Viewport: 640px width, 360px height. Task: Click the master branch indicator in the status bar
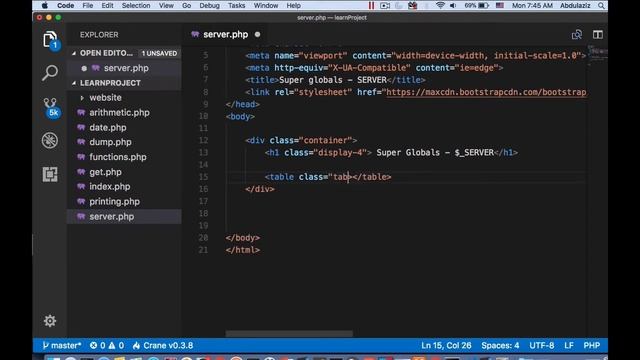coord(62,345)
